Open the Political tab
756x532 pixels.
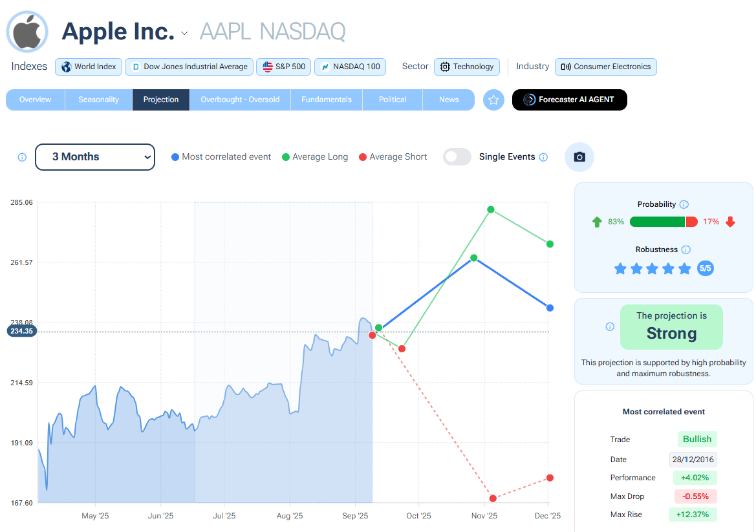(x=393, y=100)
